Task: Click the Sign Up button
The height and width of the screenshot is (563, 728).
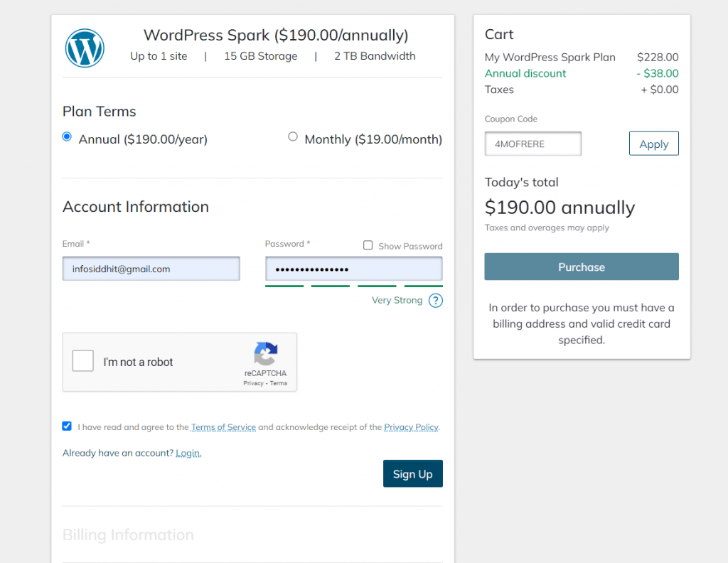Action: (x=412, y=473)
